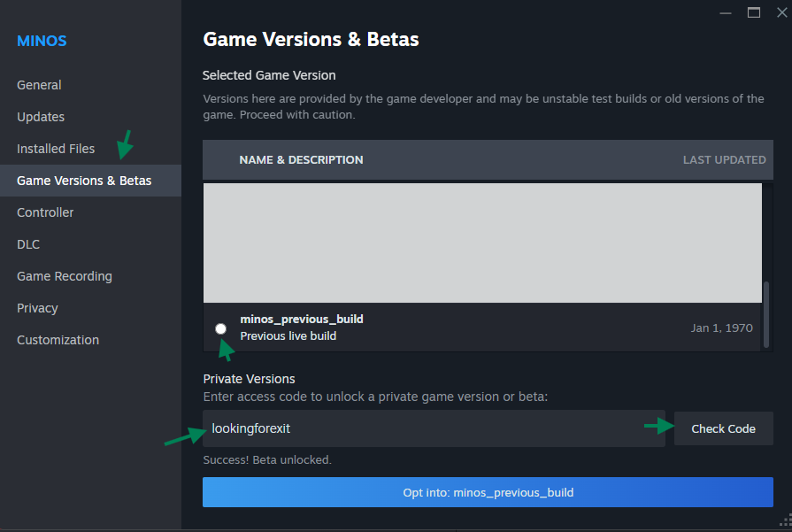This screenshot has height=532, width=792.
Task: Open the Controller settings page
Action: point(45,212)
